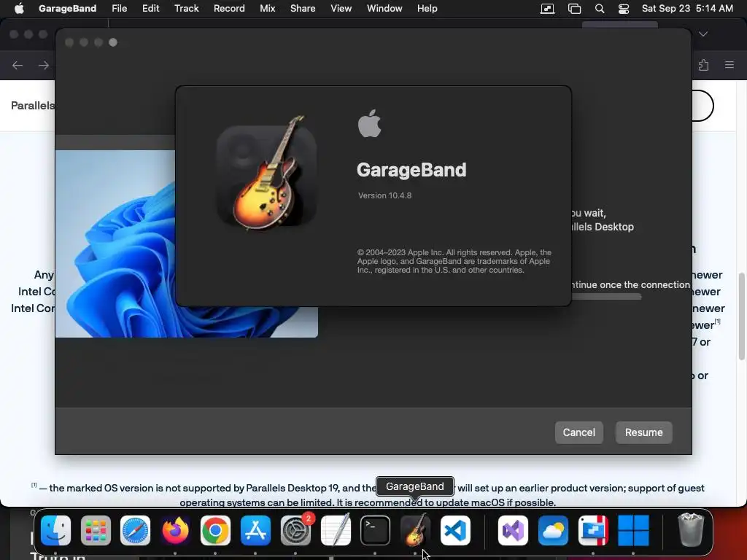Open Finder from the Dock

[55, 531]
